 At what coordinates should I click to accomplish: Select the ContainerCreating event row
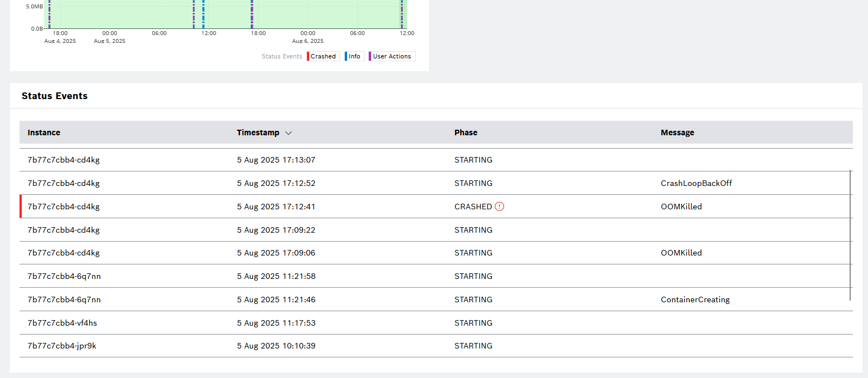click(695, 300)
